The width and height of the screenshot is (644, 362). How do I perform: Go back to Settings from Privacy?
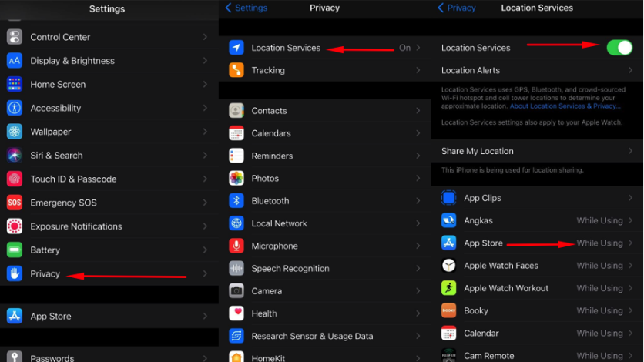coord(247,8)
